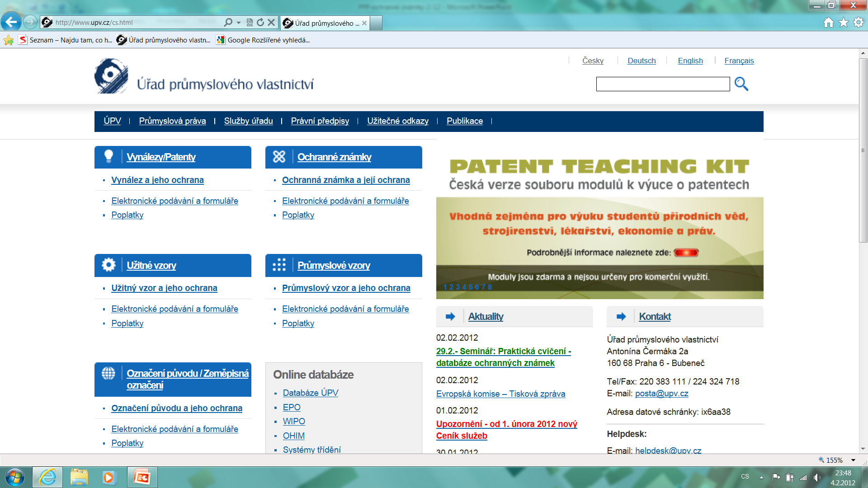Open the WIPO database link
The image size is (868, 488).
294,421
